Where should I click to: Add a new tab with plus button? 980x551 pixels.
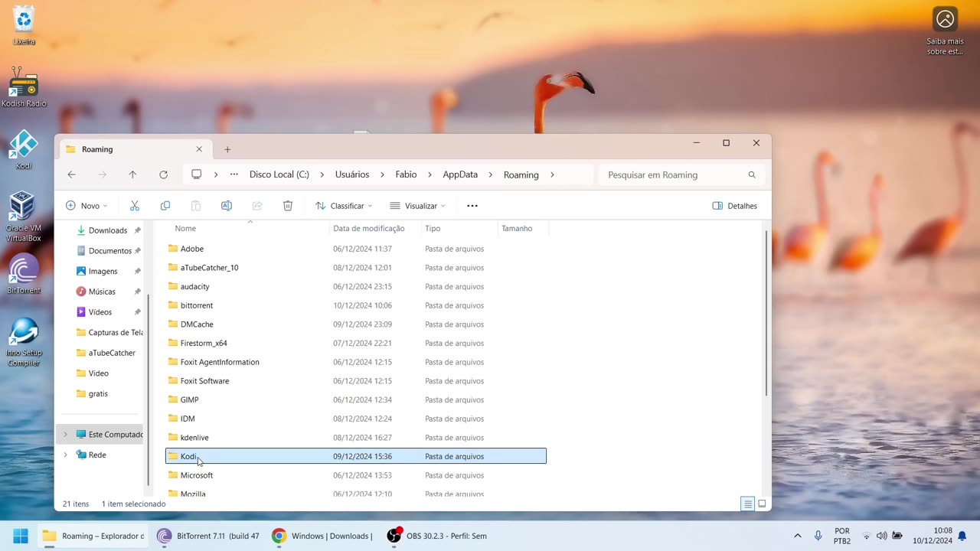pos(227,149)
